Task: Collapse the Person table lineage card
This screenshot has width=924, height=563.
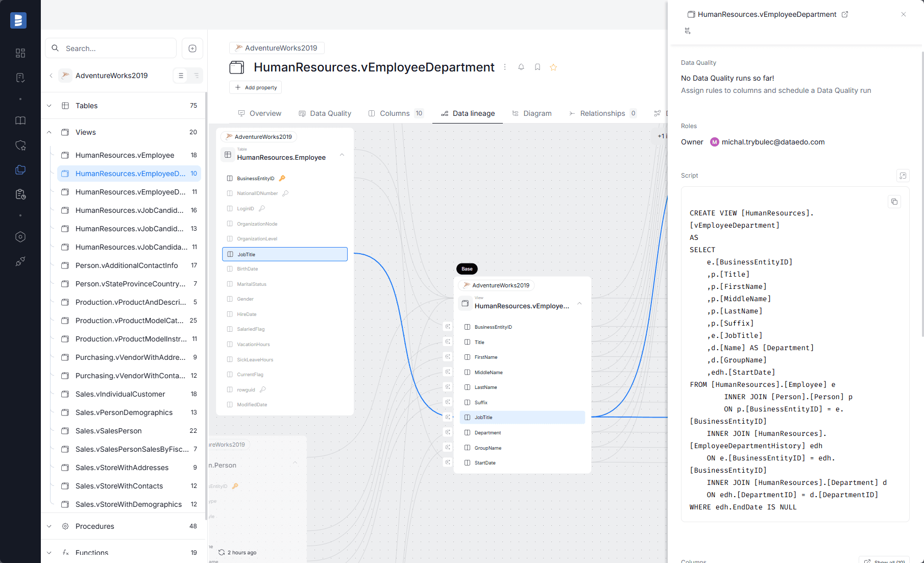Action: pos(295,462)
